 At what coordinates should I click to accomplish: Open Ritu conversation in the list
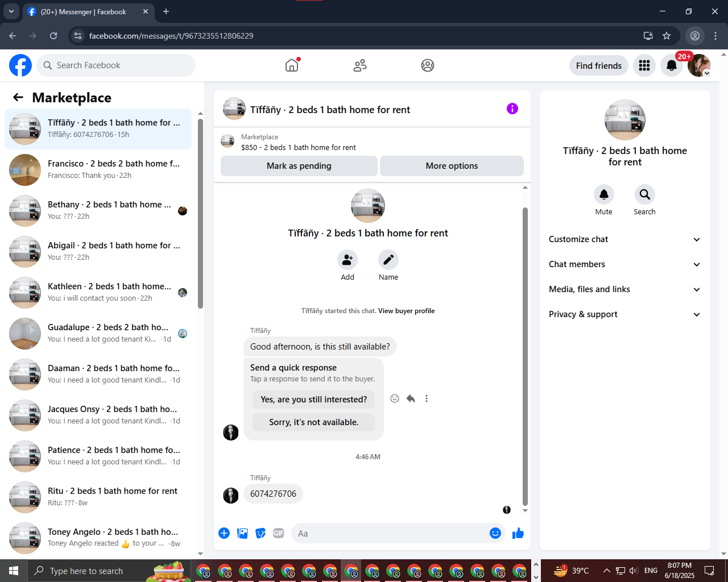[x=98, y=497]
